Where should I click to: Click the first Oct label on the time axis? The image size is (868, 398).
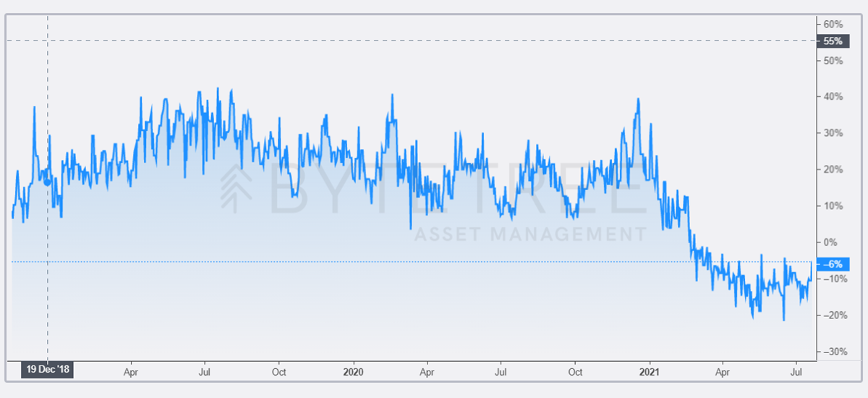[279, 372]
